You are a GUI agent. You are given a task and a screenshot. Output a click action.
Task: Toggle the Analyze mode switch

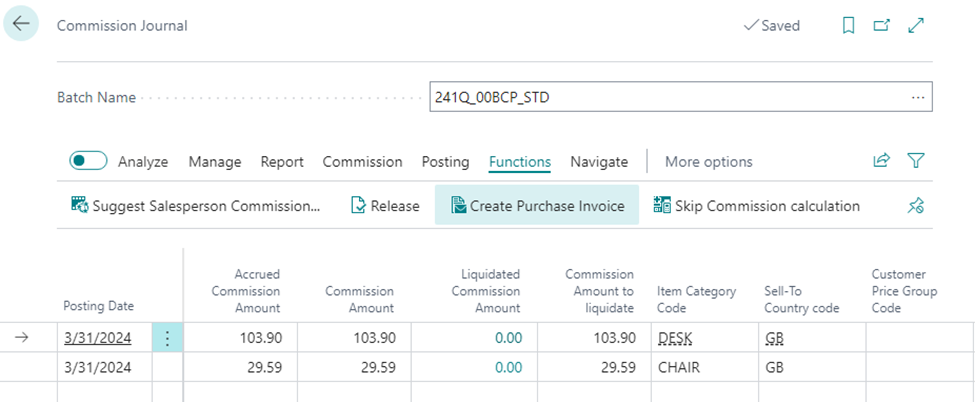point(88,161)
